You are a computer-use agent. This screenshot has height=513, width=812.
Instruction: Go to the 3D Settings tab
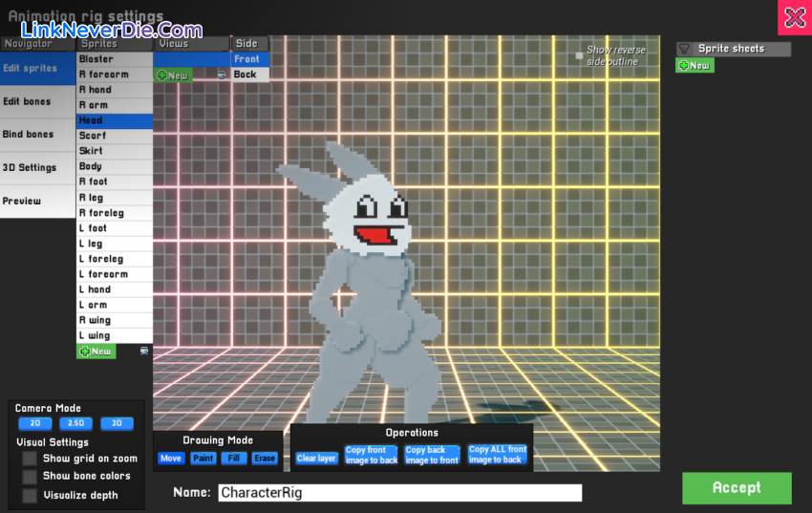click(30, 168)
